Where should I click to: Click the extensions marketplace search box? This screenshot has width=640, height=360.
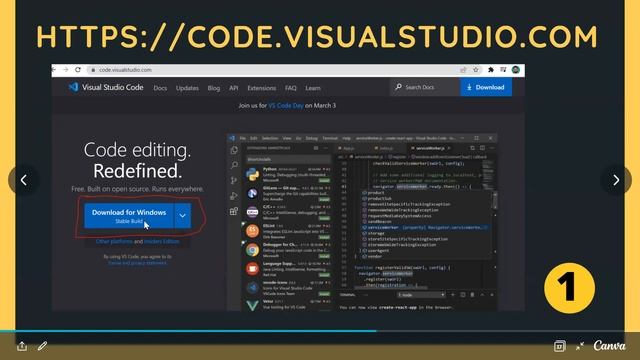288,159
